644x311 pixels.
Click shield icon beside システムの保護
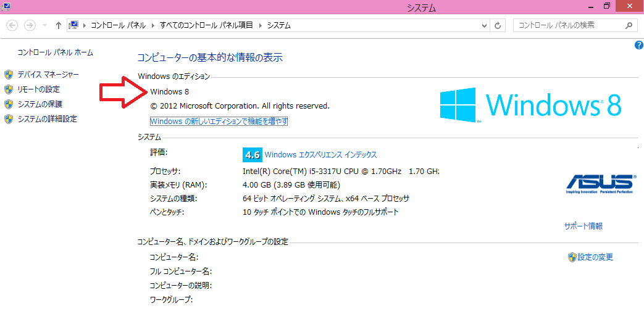(x=9, y=104)
